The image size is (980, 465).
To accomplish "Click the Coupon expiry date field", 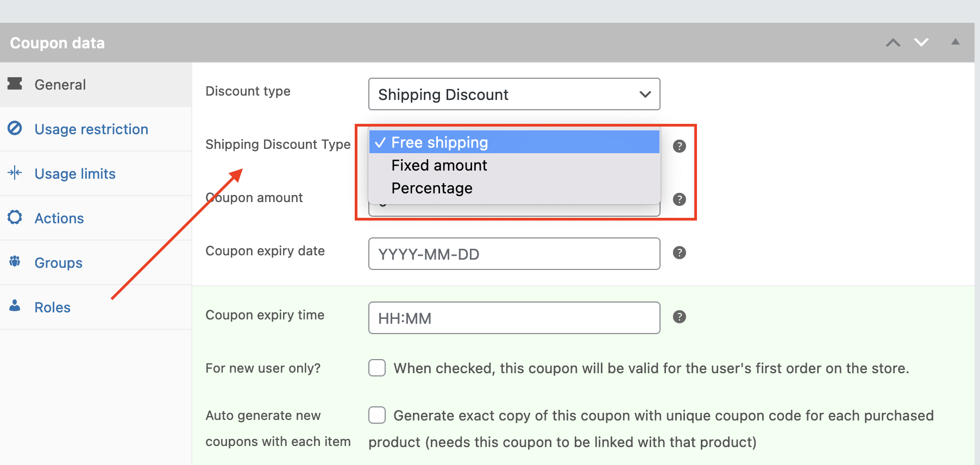I will pyautogui.click(x=514, y=254).
